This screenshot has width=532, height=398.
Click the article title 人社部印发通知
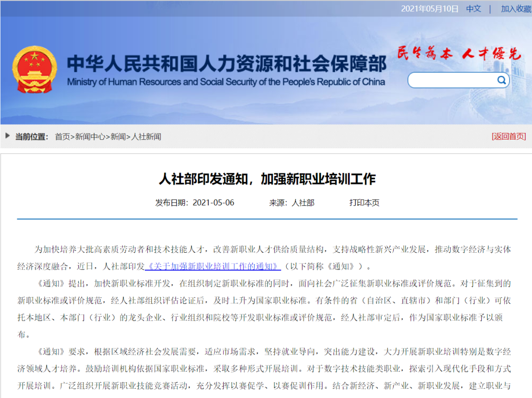[267, 179]
